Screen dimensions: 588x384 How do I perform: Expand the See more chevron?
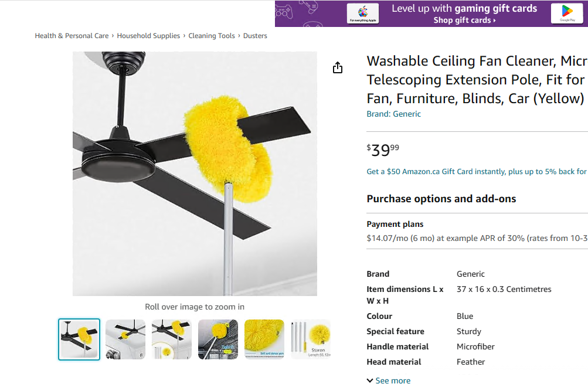click(x=370, y=380)
